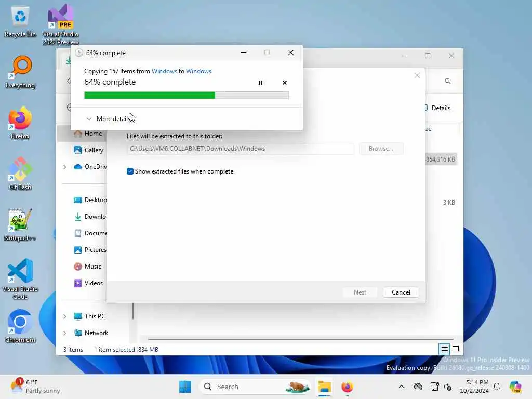The image size is (532, 399).
Task: Minimize the copy progress dialog
Action: point(244,52)
